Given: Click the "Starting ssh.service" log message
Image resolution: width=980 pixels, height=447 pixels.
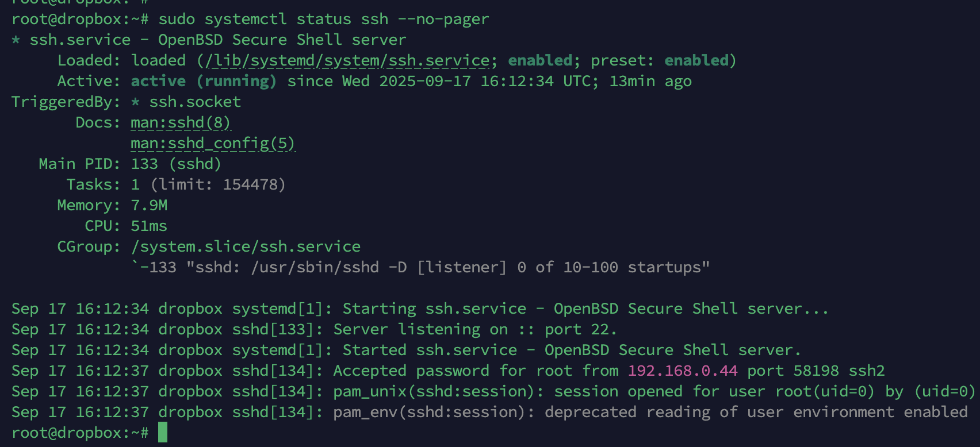Looking at the screenshot, I should click(585, 309).
